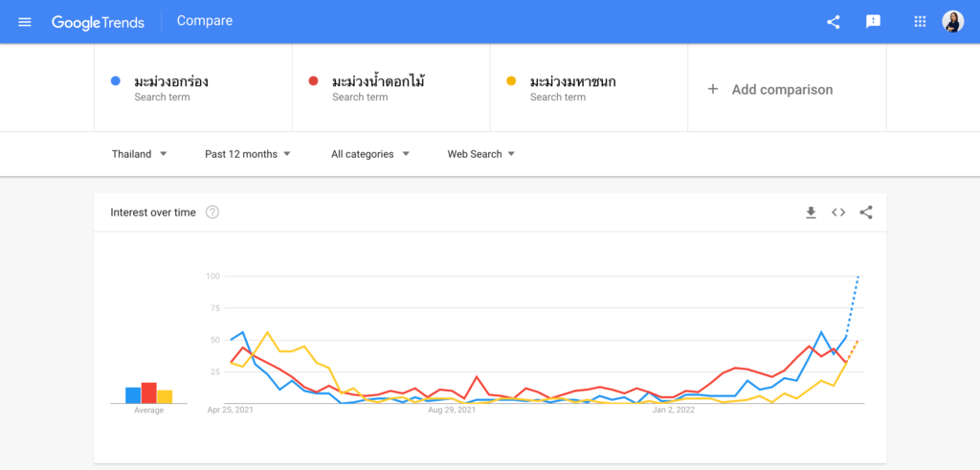Select the มะม่วงน้ำดอกไม้ search term
Screen dimensions: 980x470
(378, 82)
